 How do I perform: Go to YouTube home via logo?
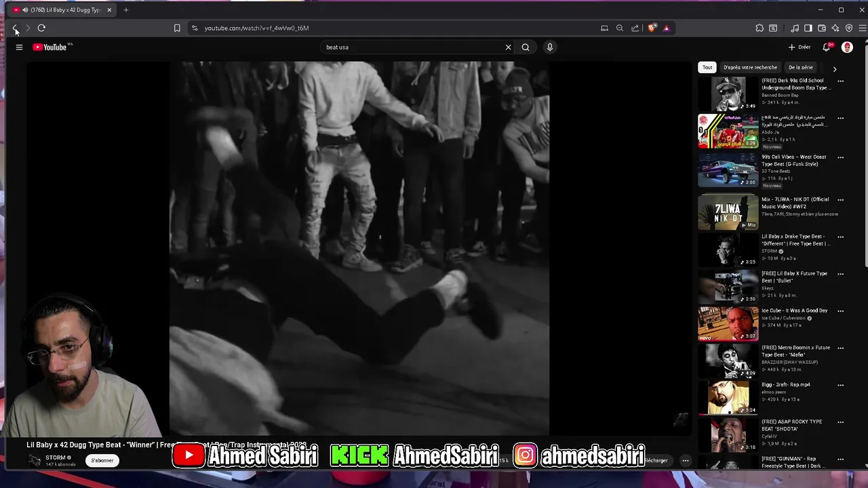[x=50, y=47]
